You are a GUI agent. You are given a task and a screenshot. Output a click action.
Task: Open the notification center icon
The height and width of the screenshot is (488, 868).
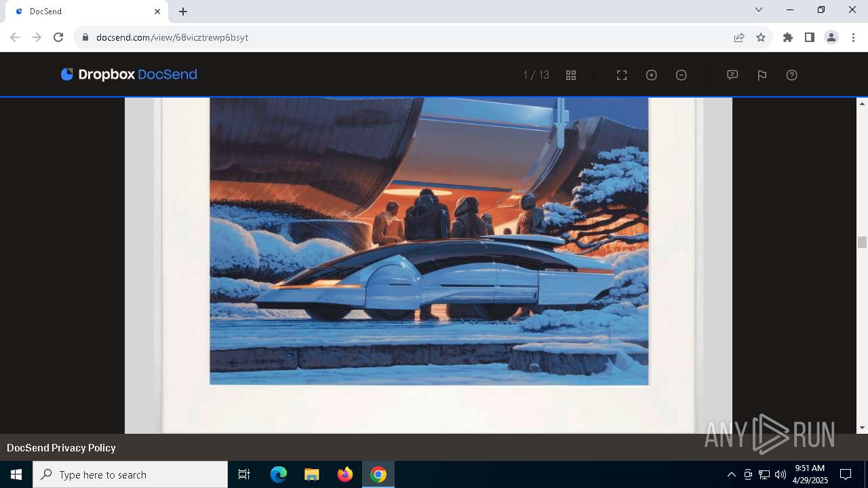click(x=846, y=474)
